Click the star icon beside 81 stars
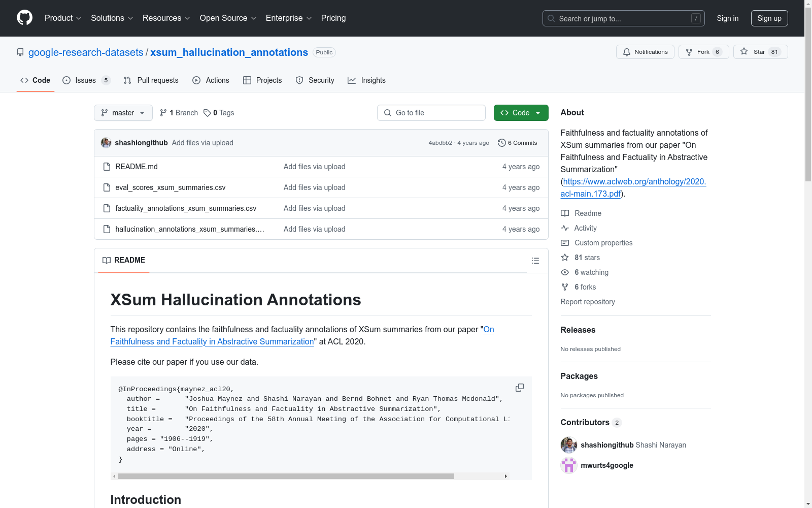 [565, 258]
